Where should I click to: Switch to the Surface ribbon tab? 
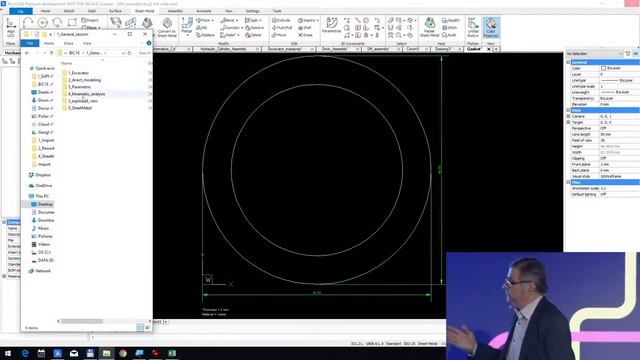[x=115, y=11]
